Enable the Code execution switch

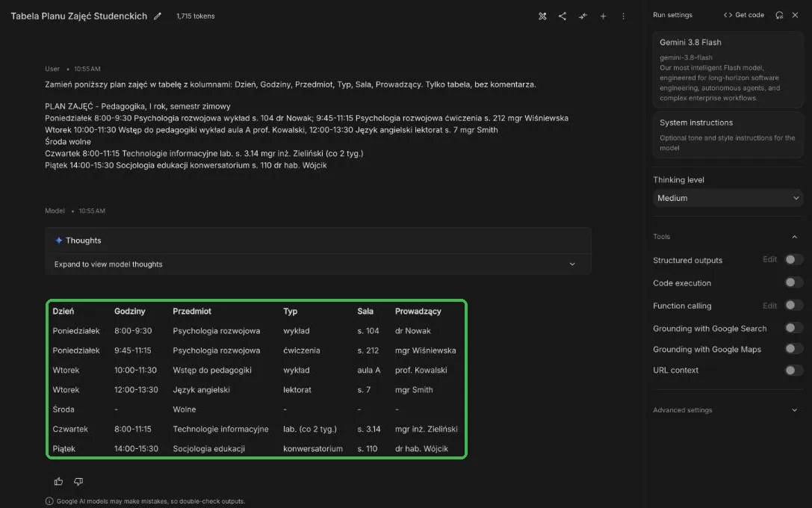tap(794, 282)
